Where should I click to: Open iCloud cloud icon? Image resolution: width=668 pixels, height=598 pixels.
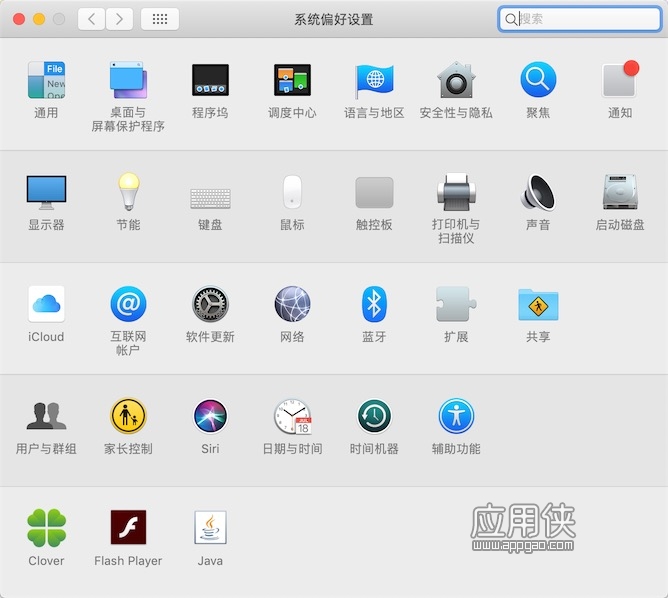46,304
